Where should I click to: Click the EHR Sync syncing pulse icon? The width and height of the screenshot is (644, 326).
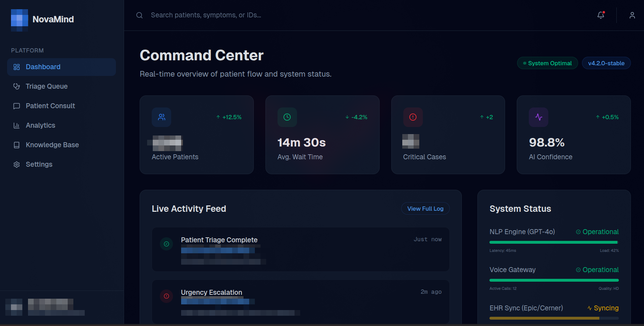pos(590,308)
